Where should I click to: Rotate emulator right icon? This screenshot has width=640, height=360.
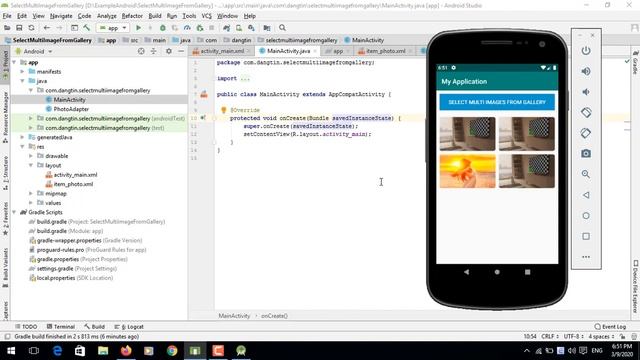586,133
